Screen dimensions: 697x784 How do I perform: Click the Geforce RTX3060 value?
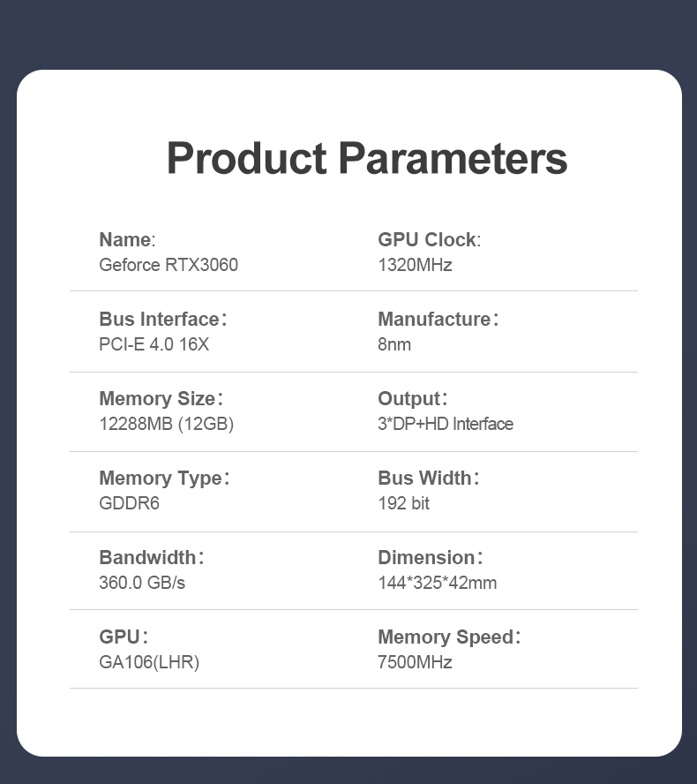click(x=169, y=265)
